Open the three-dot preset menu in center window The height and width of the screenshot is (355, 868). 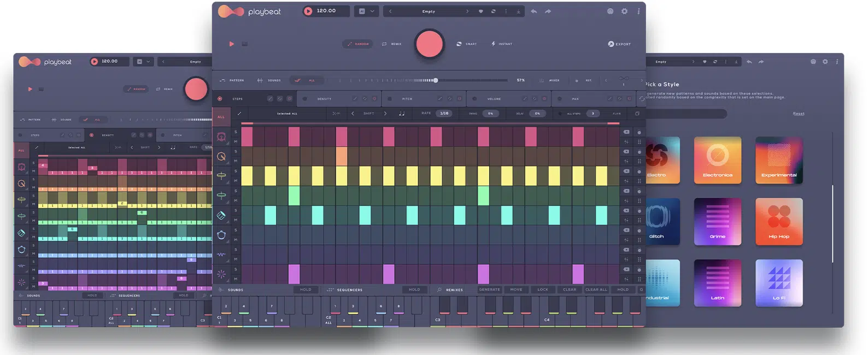pos(506,11)
